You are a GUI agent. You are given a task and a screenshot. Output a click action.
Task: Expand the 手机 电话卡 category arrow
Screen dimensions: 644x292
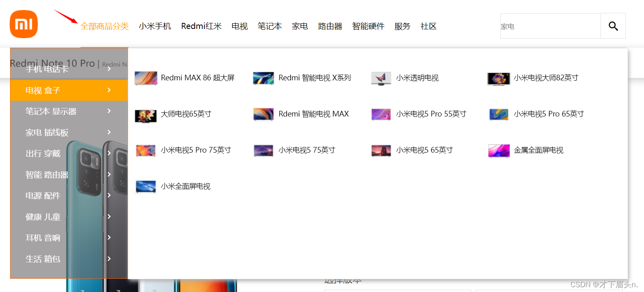(109, 69)
